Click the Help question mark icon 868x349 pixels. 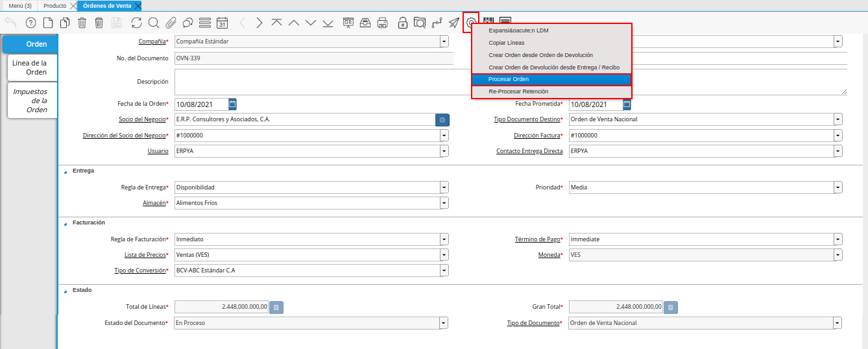coord(30,23)
